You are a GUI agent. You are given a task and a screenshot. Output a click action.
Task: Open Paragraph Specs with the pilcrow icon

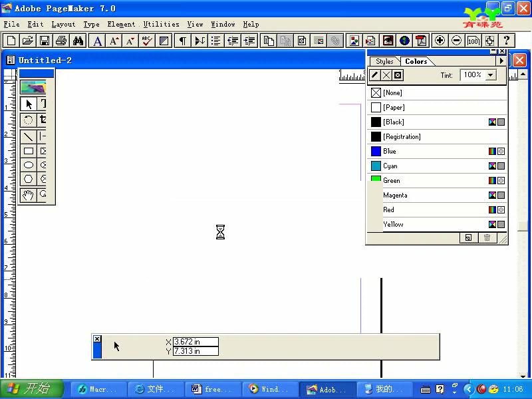point(183,41)
